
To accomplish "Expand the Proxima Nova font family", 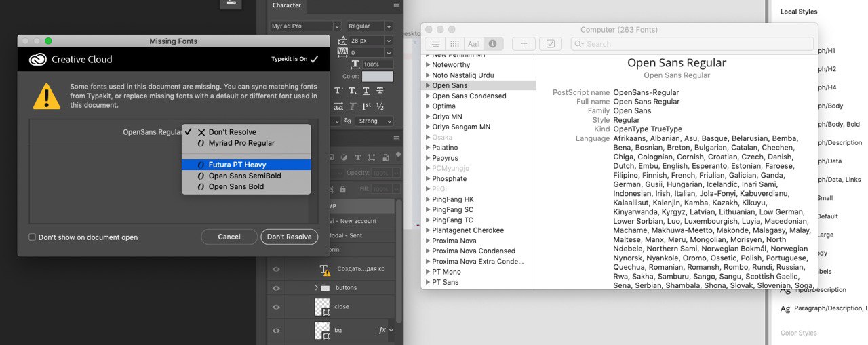I will pos(428,241).
